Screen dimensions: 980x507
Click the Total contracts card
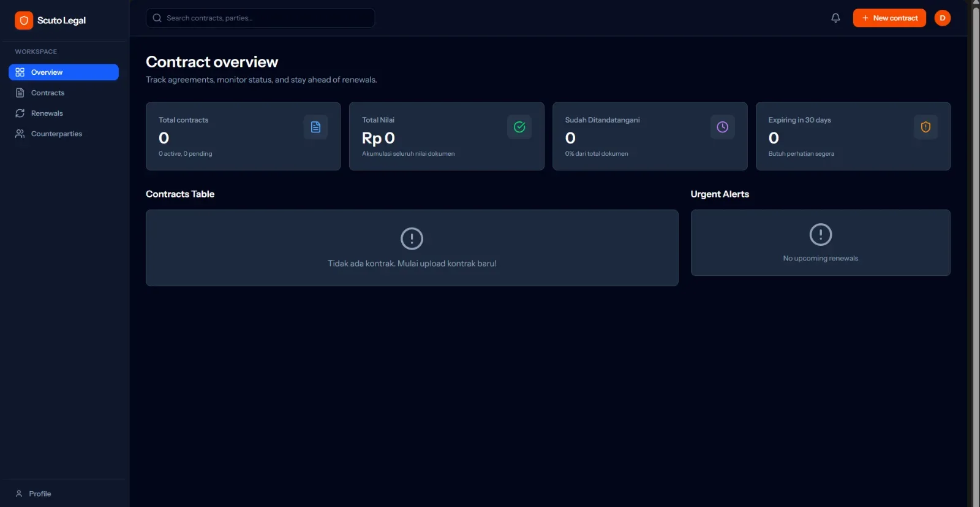point(243,136)
